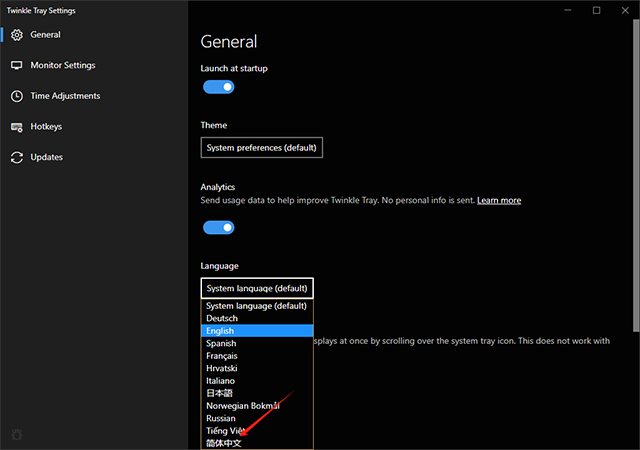This screenshot has height=450, width=640.
Task: Click the Hotkeys keyboard icon
Action: pyautogui.click(x=17, y=127)
